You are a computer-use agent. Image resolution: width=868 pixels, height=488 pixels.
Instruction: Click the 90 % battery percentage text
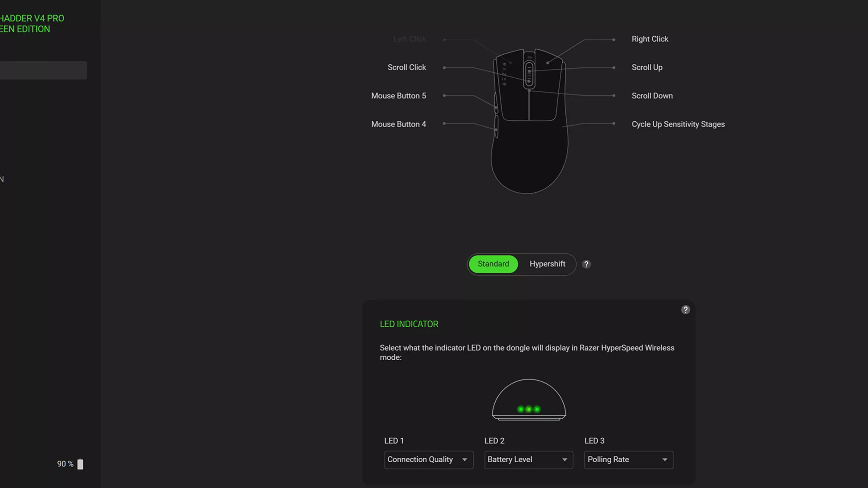point(65,464)
